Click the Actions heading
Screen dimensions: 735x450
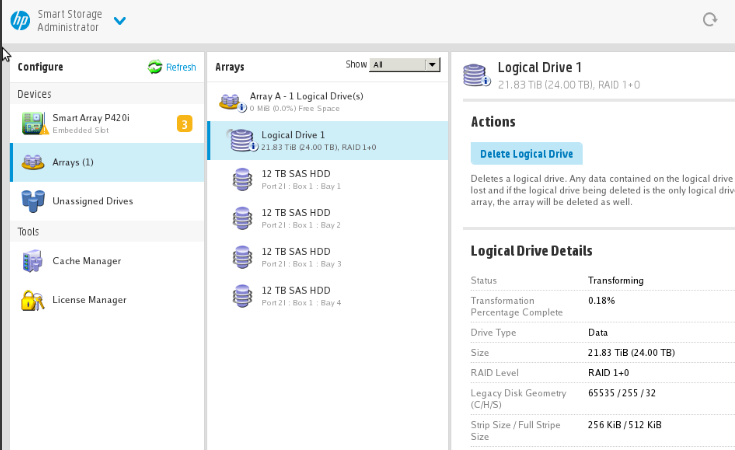(493, 122)
